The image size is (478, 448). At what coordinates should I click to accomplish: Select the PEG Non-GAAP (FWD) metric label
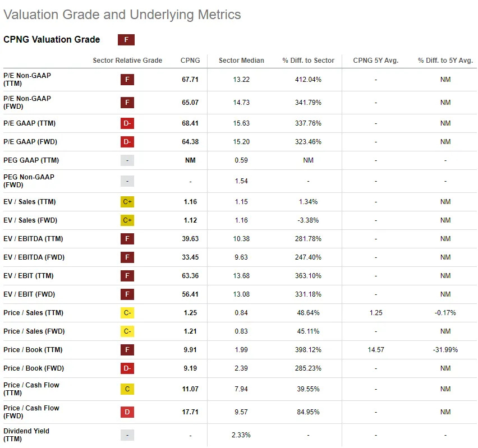[29, 181]
